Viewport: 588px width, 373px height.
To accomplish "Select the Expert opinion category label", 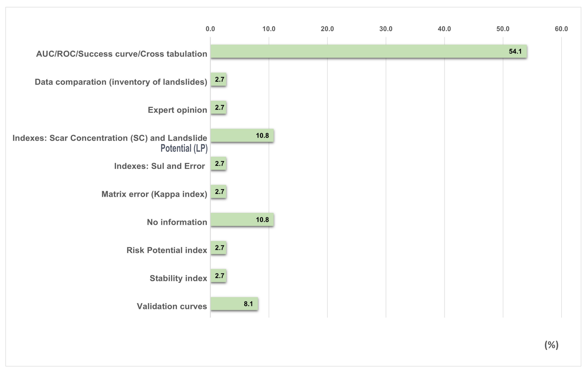I will (x=177, y=110).
